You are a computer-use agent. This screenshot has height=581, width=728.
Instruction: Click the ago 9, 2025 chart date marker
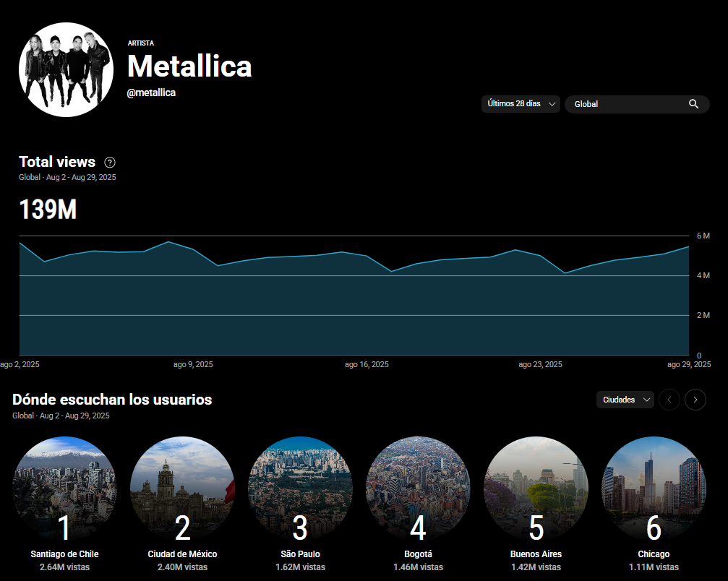193,365
